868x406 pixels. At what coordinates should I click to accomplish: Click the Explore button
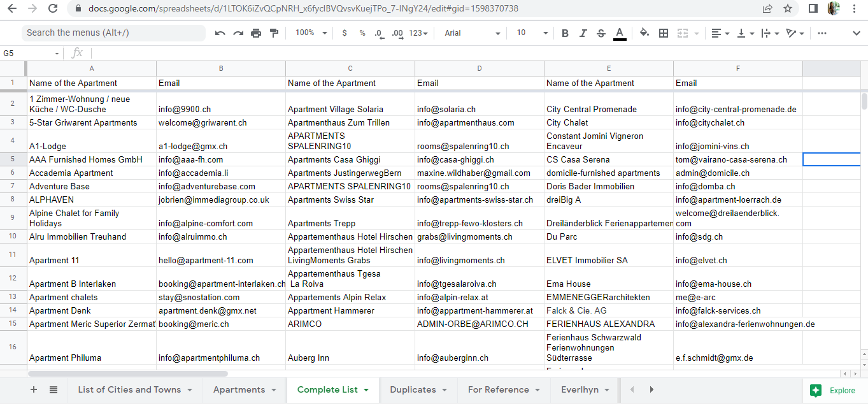point(834,390)
